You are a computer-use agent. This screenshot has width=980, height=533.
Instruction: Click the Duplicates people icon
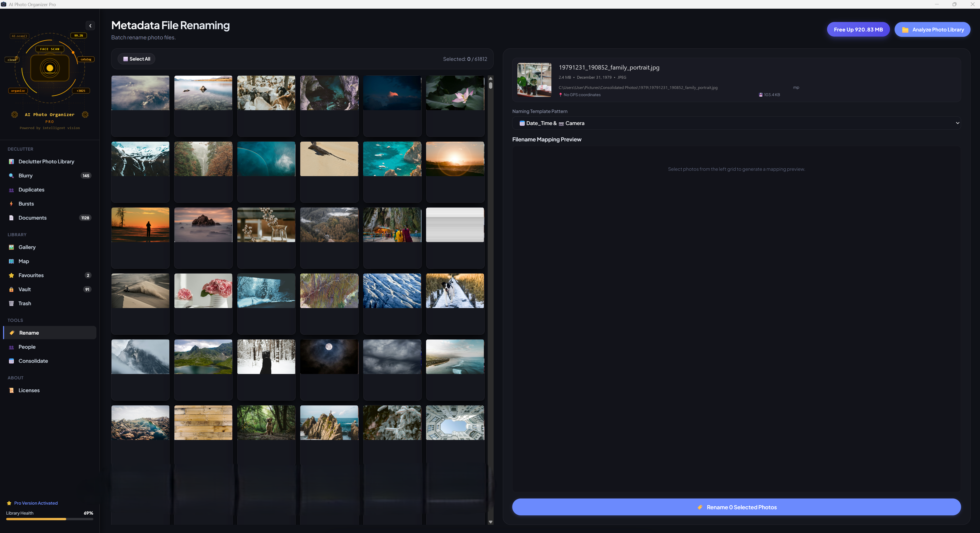coord(12,190)
